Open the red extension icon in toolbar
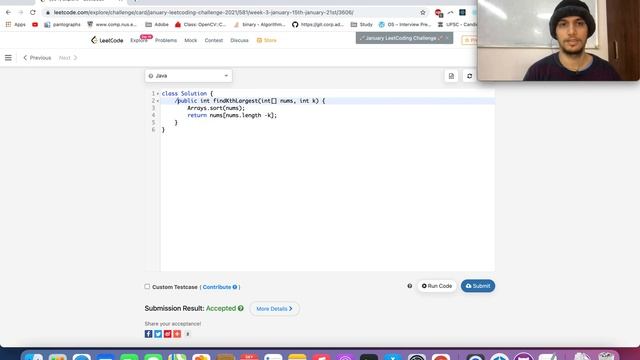The image size is (640, 360). click(x=438, y=13)
